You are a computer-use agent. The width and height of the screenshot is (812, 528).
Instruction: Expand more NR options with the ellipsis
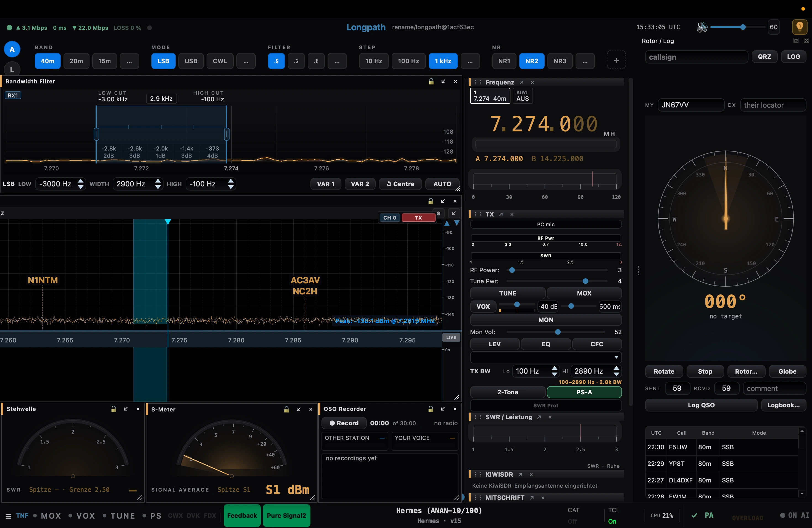pos(585,61)
